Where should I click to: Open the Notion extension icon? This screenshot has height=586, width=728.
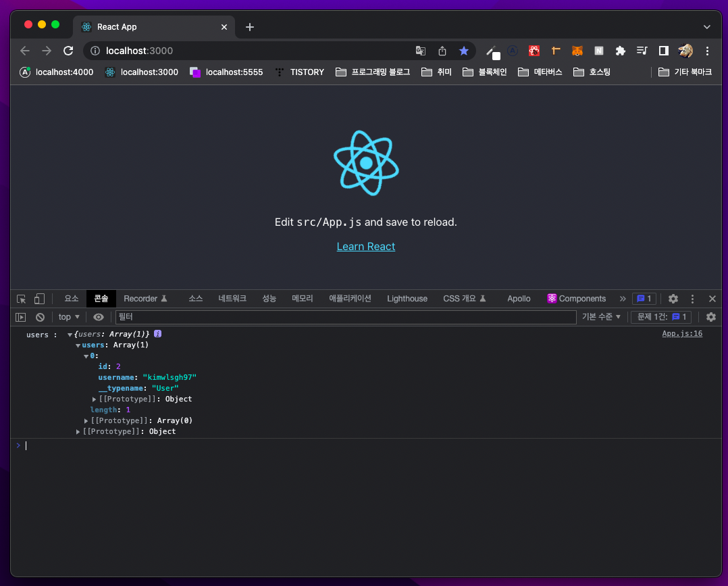point(599,51)
